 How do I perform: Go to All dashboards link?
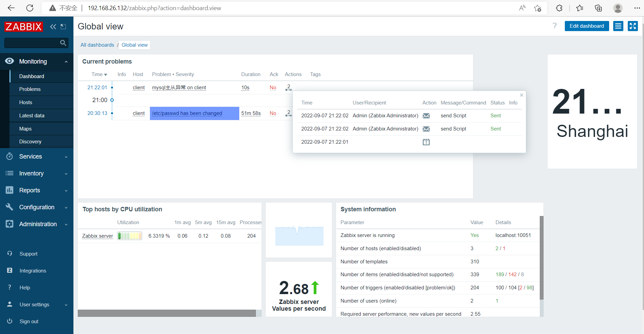tap(97, 45)
